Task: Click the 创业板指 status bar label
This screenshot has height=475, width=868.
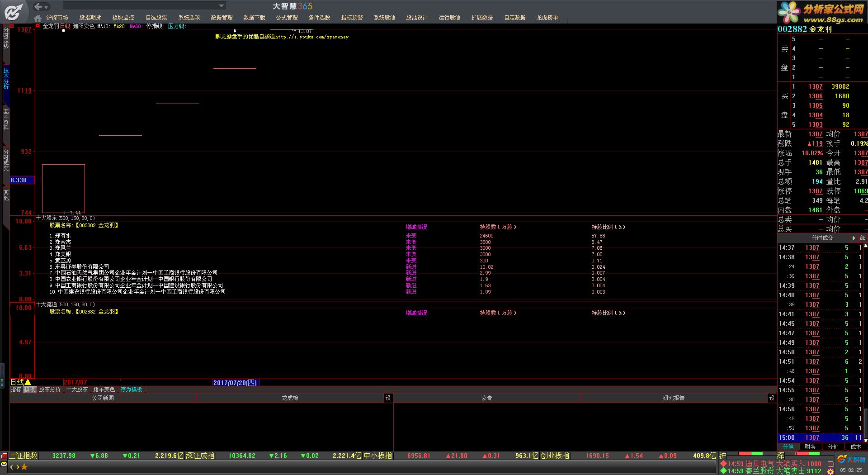Action: point(555,456)
